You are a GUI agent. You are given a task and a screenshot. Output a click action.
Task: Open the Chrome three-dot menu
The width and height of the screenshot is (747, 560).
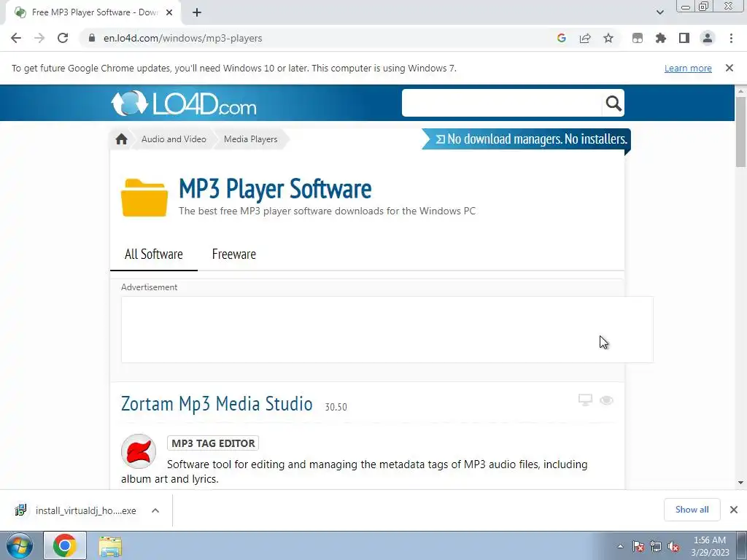(731, 38)
